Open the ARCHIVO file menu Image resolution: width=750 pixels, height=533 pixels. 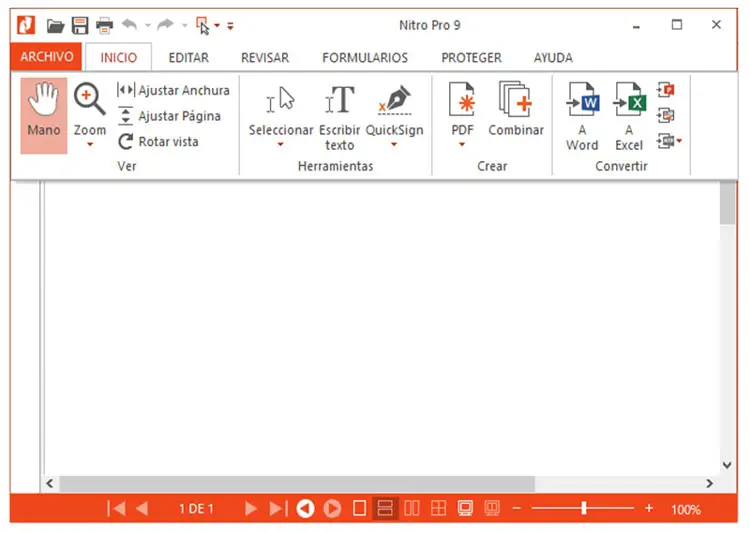(x=46, y=57)
